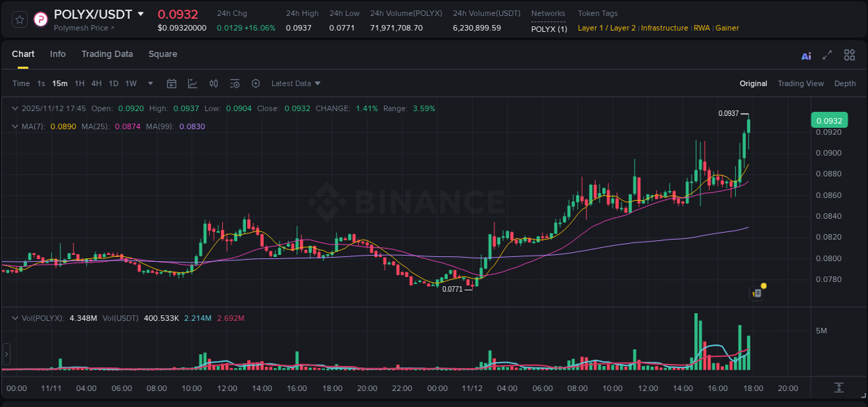This screenshot has width=868, height=407.
Task: Open the indicator list icon
Action: pyautogui.click(x=235, y=83)
